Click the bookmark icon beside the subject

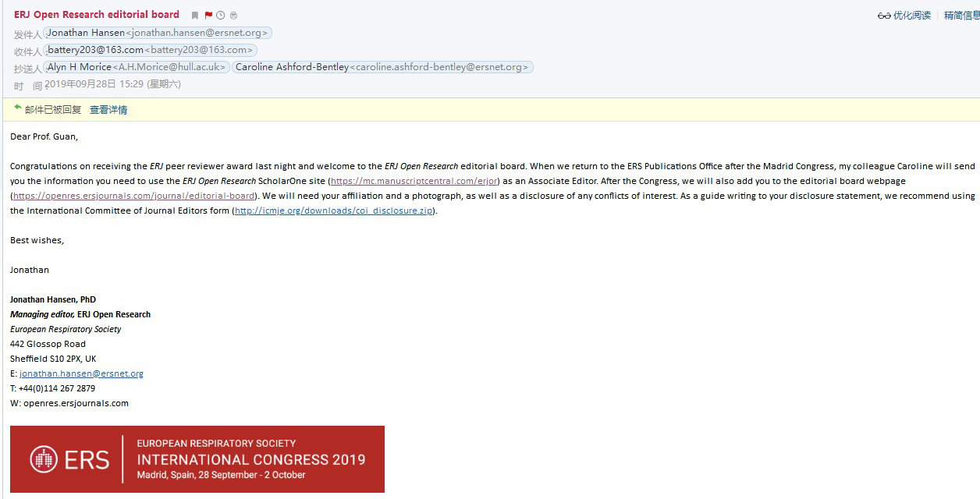195,16
